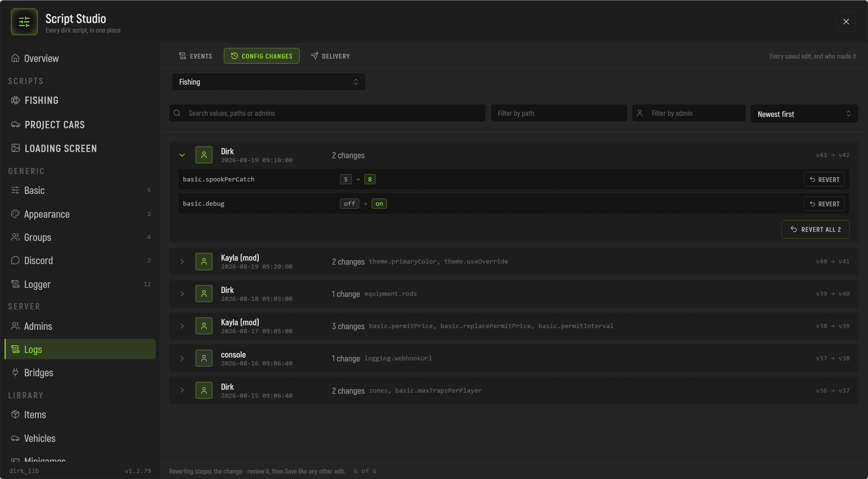Focus the Filter by admin field
This screenshot has width=868, height=479.
pyautogui.click(x=689, y=113)
